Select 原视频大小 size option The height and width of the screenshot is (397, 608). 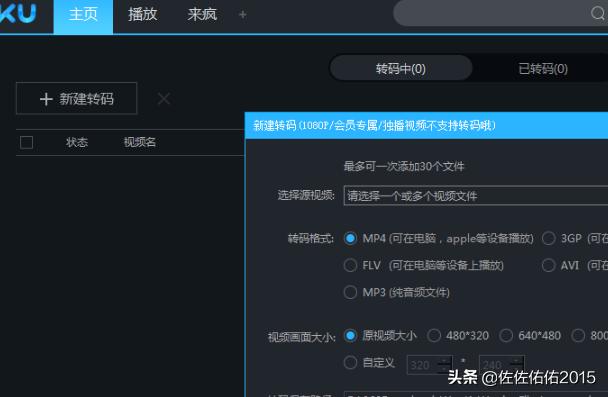(x=350, y=335)
